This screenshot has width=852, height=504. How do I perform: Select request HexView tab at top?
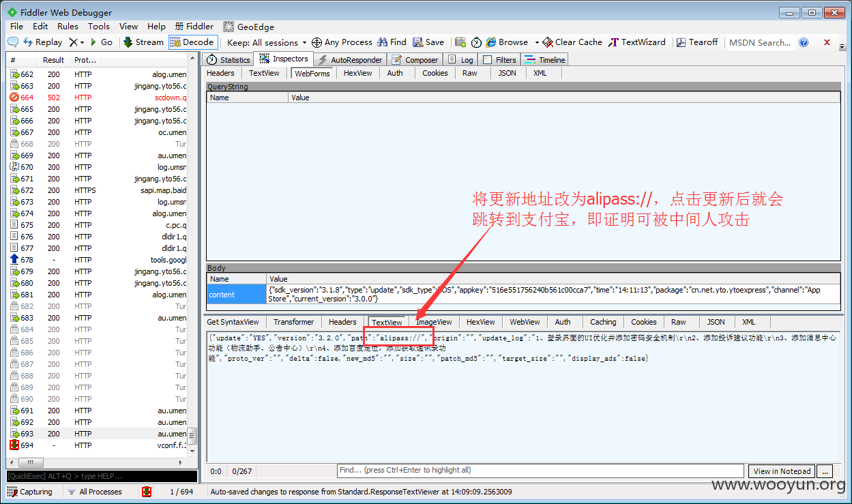357,73
